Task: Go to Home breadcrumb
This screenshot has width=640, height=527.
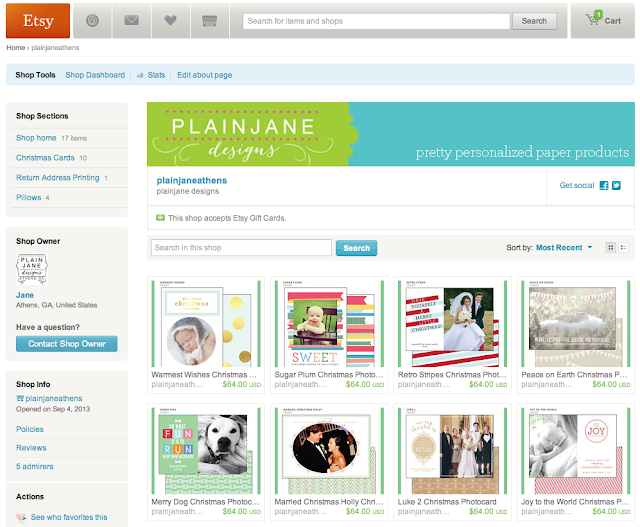Action: click(x=16, y=48)
